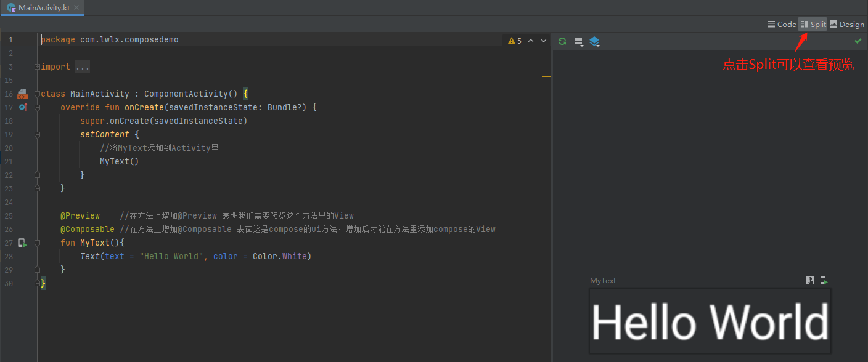The width and height of the screenshot is (868, 362).
Task: Switch to Code view mode
Action: [781, 24]
